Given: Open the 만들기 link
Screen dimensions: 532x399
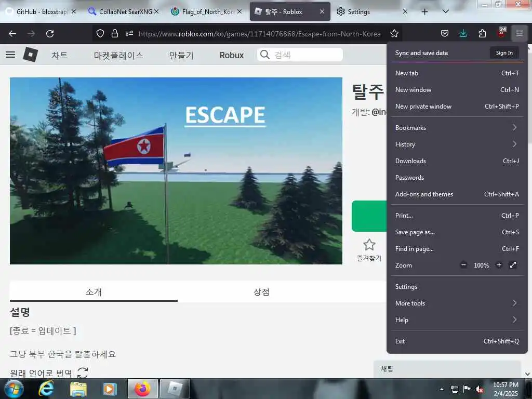Looking at the screenshot, I should coord(181,55).
